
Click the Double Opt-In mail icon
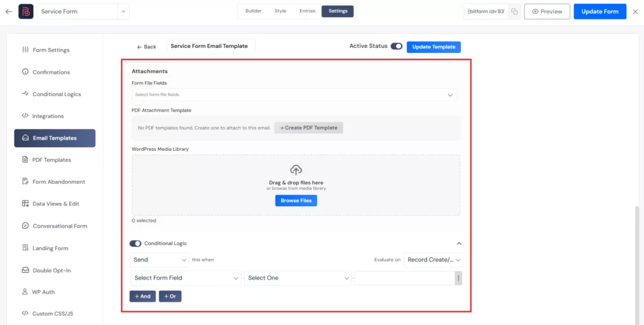click(25, 270)
